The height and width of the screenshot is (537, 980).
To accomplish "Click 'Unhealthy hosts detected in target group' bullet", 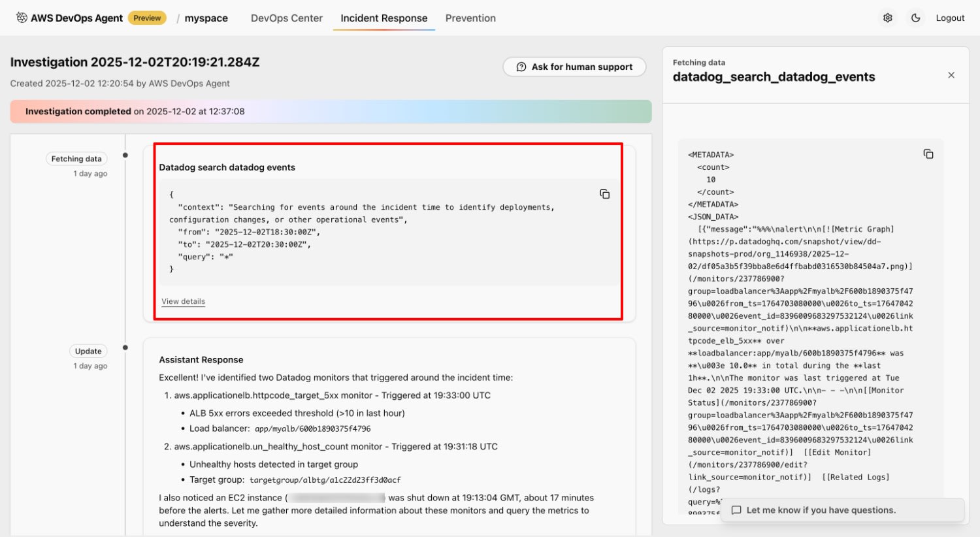I will (274, 464).
